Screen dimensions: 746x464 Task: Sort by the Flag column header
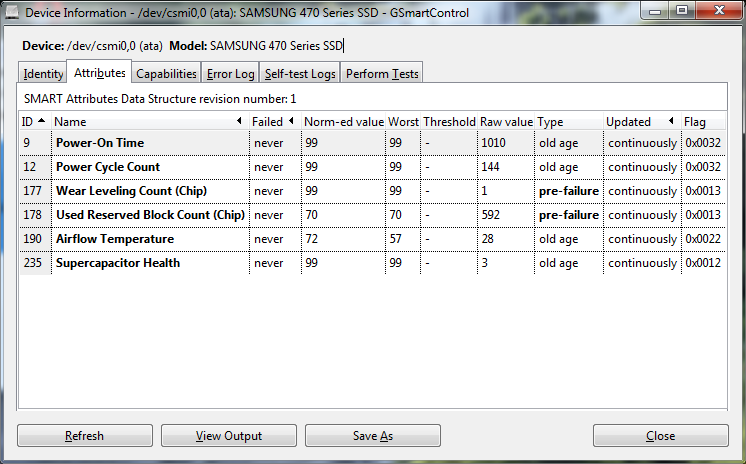coord(704,122)
